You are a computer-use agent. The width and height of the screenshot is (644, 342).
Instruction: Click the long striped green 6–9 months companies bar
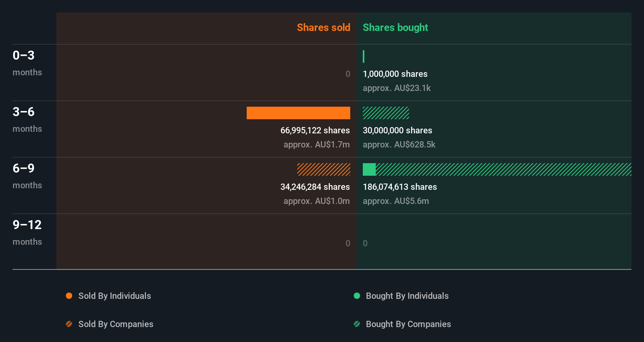[504, 169]
